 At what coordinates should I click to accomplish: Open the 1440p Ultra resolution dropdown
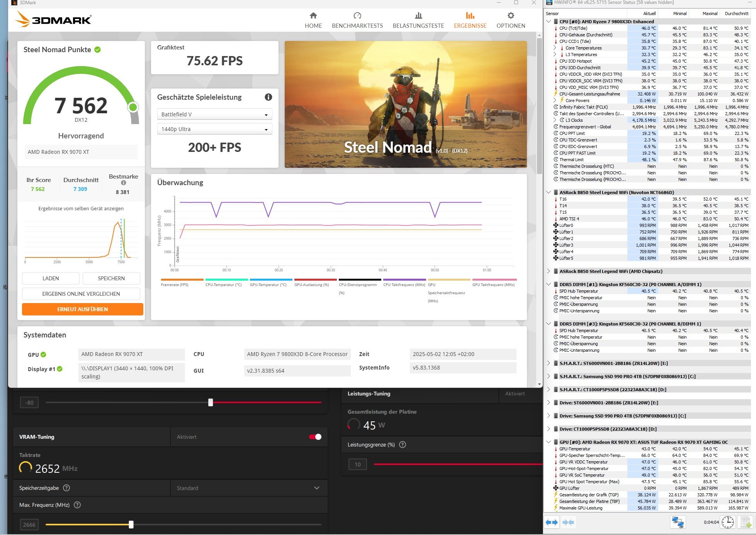point(214,129)
